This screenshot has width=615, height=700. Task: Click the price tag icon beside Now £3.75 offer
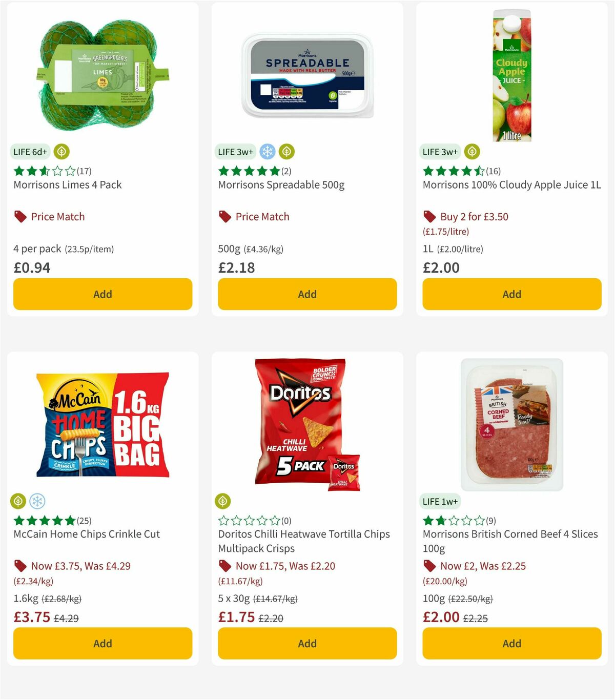20,566
